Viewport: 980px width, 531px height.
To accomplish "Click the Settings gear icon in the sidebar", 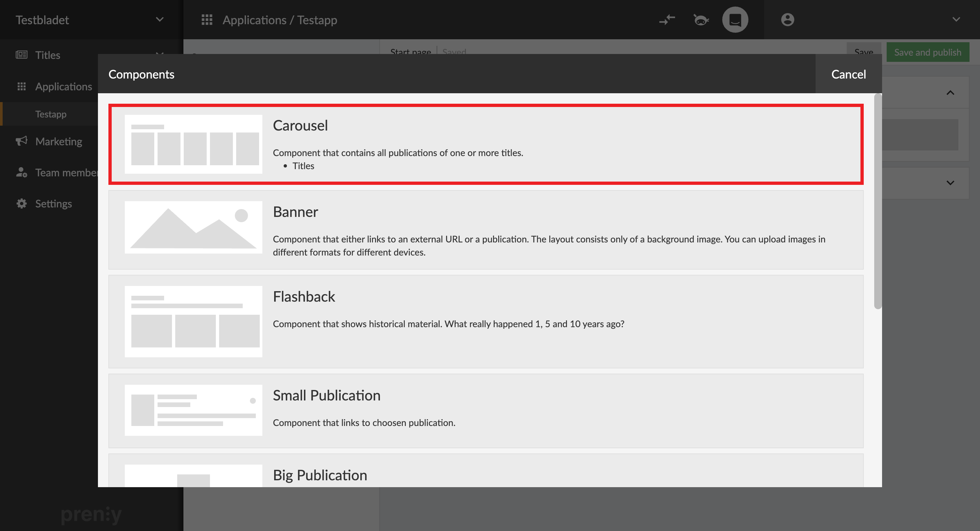I will (x=21, y=204).
